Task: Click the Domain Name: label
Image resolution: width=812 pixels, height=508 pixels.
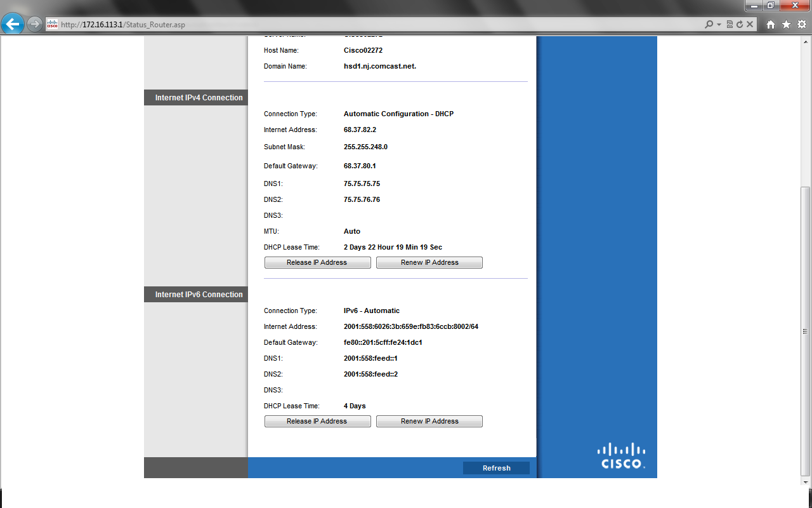Action: 285,66
